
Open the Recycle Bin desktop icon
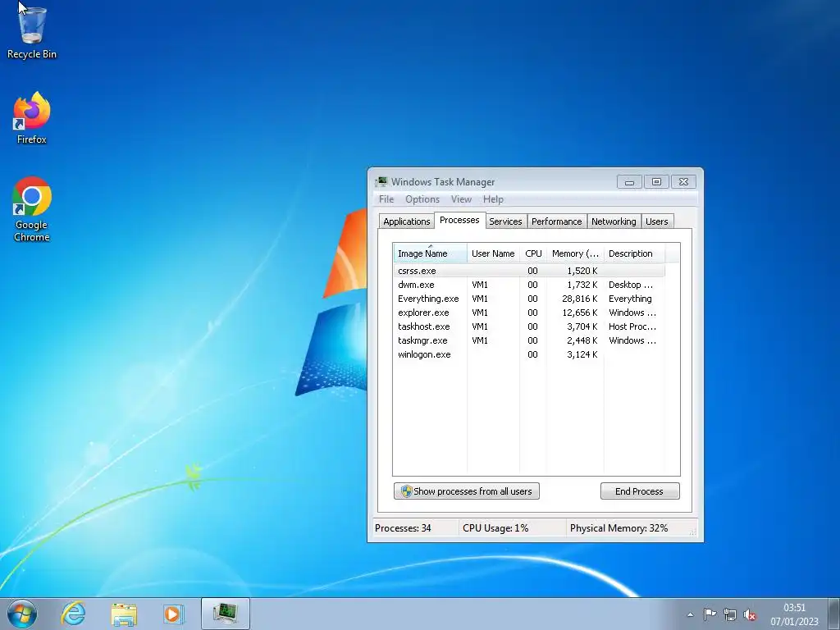(32, 32)
